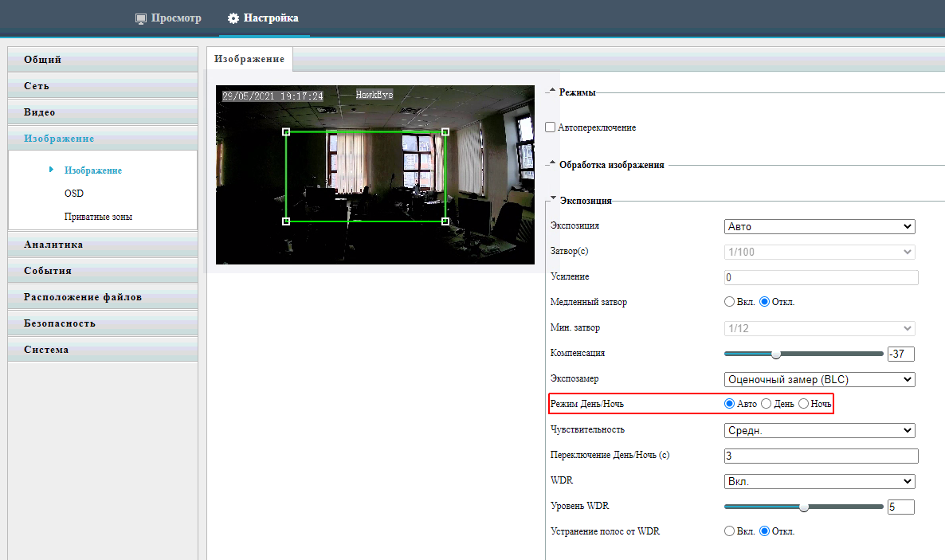Click the arrow marker beside Изображение submenu

tap(51, 170)
